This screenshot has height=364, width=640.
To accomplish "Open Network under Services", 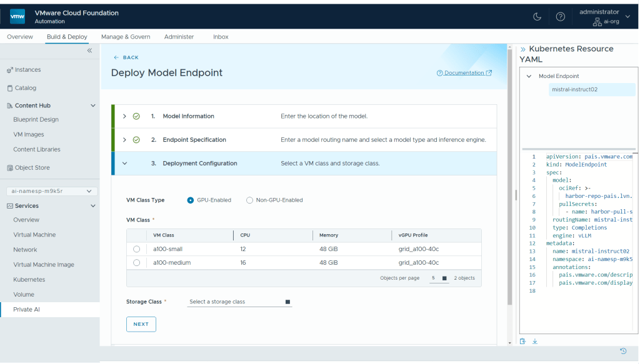I will pyautogui.click(x=25, y=250).
